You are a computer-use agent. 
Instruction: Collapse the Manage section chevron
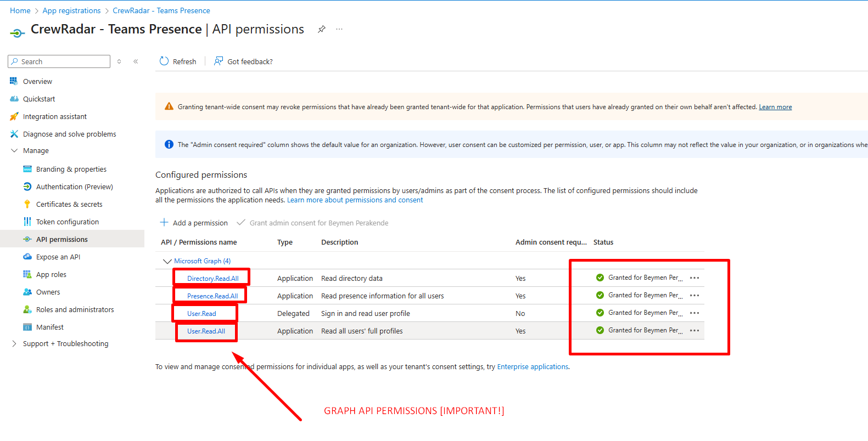14,150
